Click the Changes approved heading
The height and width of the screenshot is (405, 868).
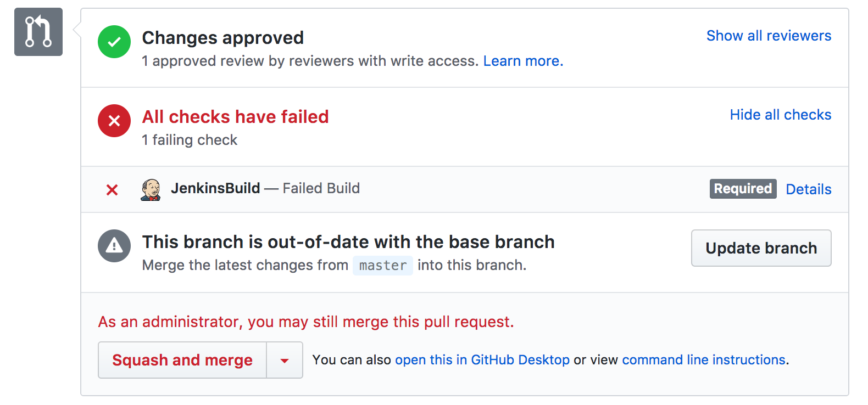click(x=223, y=38)
